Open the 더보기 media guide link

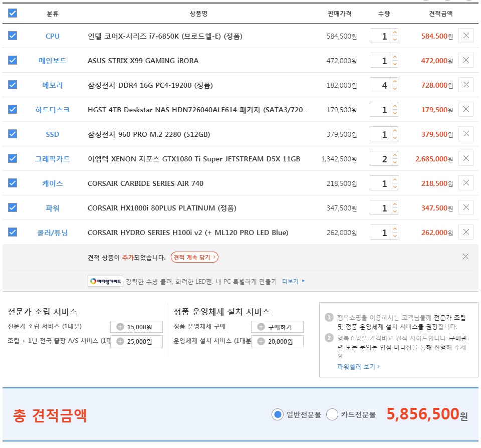point(293,281)
